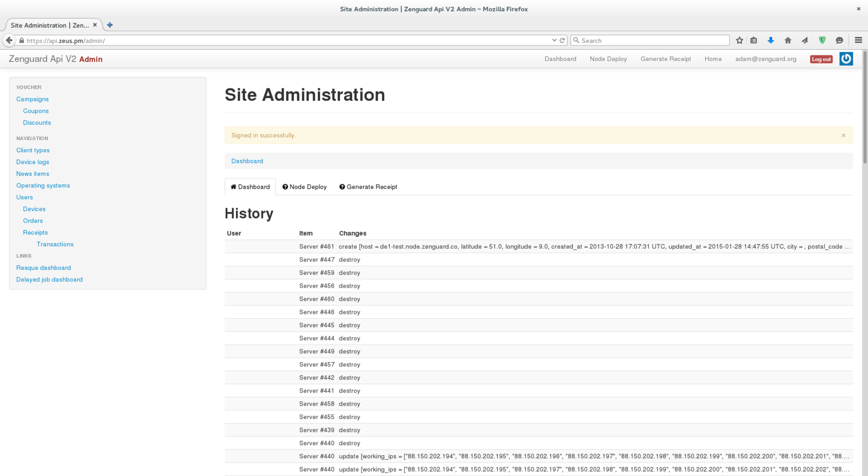Screen dimensions: 868x476
Task: Close the Firefox window
Action: click(858, 9)
